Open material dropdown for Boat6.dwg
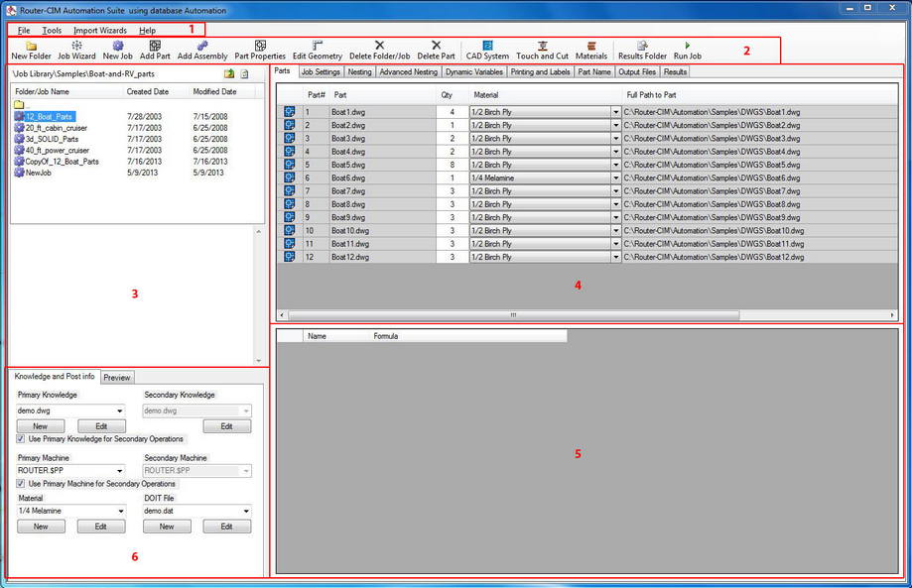The height and width of the screenshot is (588, 912). tap(616, 177)
